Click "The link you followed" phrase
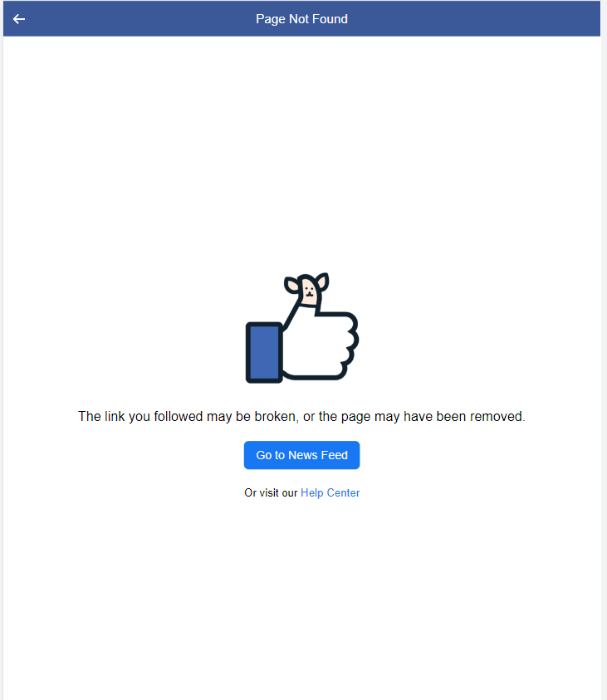This screenshot has width=607, height=700. pyautogui.click(x=140, y=417)
